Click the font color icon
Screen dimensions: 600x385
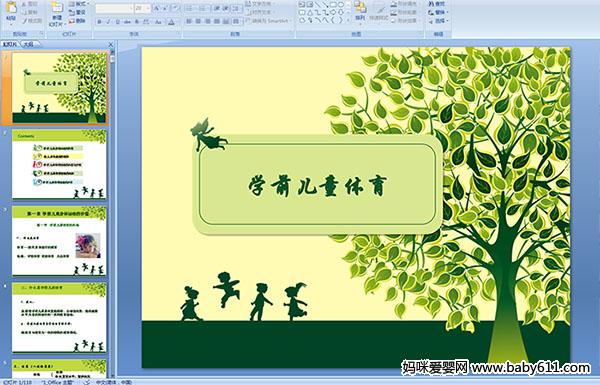tap(171, 22)
